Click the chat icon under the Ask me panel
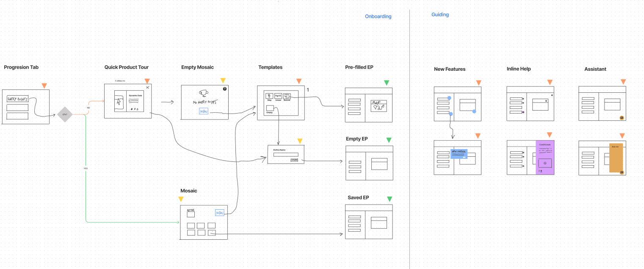Image resolution: width=644 pixels, height=269 pixels. [622, 172]
